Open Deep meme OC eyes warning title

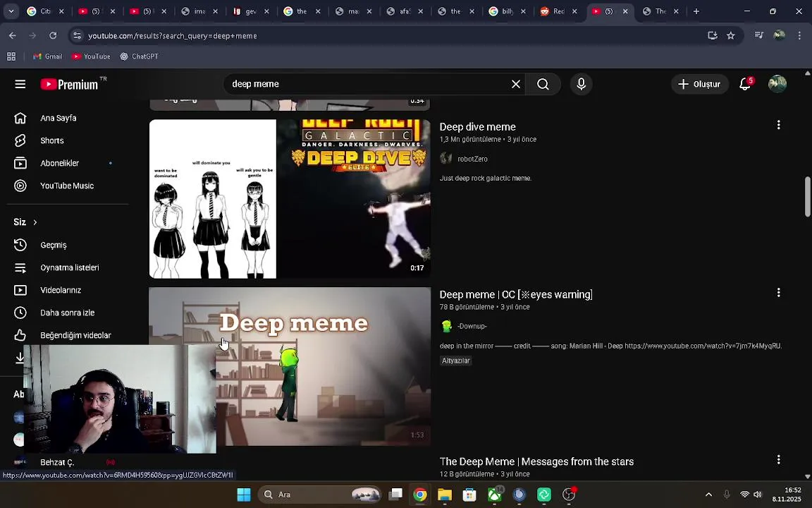pyautogui.click(x=516, y=294)
